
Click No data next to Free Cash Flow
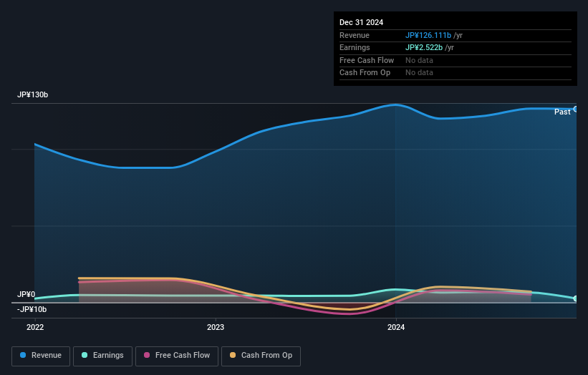419,60
